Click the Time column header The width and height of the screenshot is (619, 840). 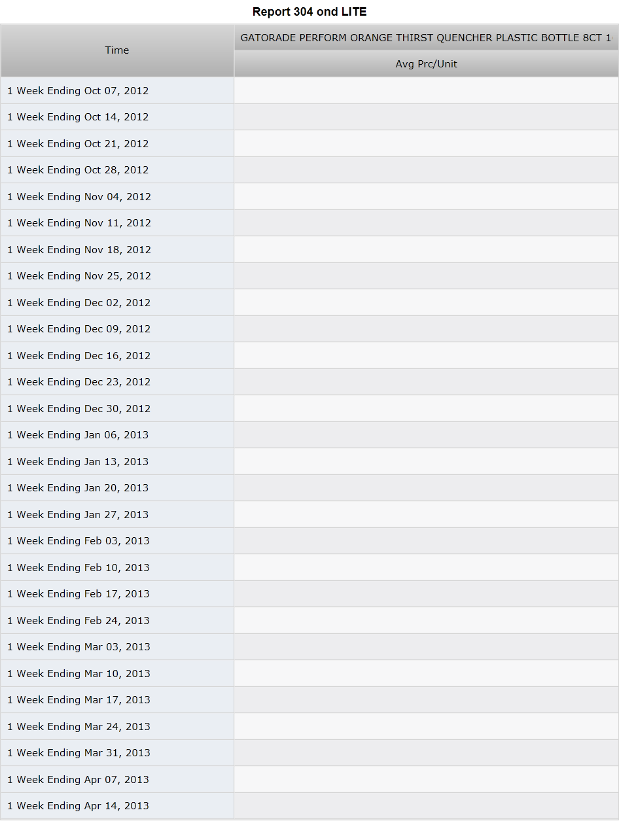point(117,50)
